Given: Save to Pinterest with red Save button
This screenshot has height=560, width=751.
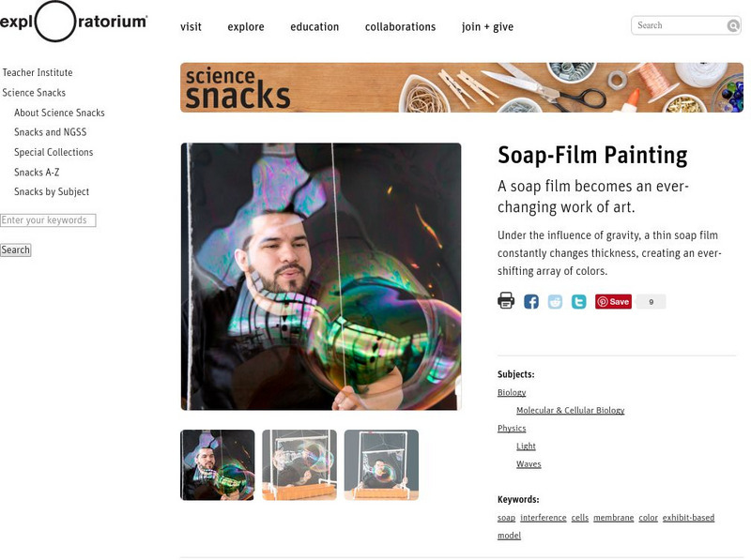Looking at the screenshot, I should click(x=614, y=301).
